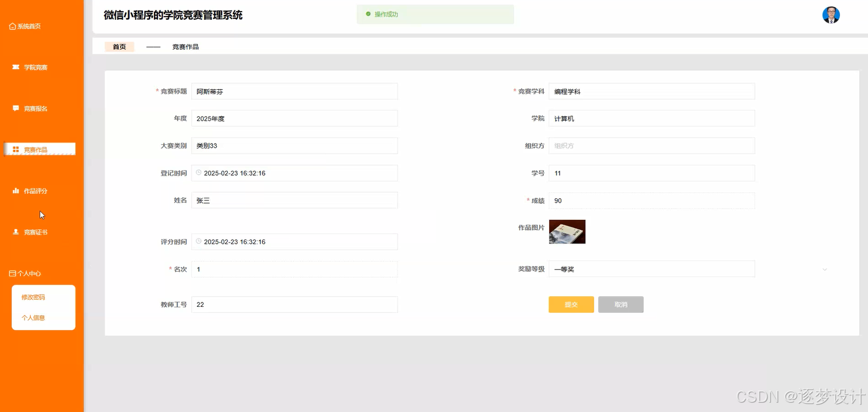Image resolution: width=868 pixels, height=412 pixels.
Task: Click the 竞赛作品 breadcrumb
Action: (x=185, y=47)
